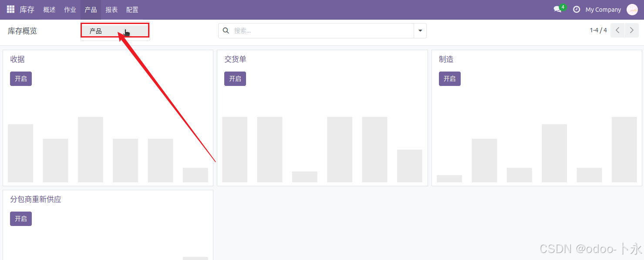This screenshot has height=260, width=644.
Task: Click 开启 button on 收据 card
Action: point(21,79)
